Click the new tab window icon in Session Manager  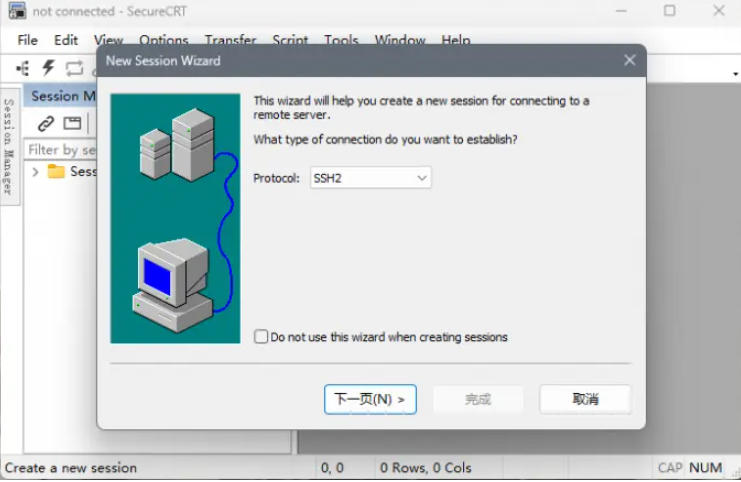(x=72, y=123)
